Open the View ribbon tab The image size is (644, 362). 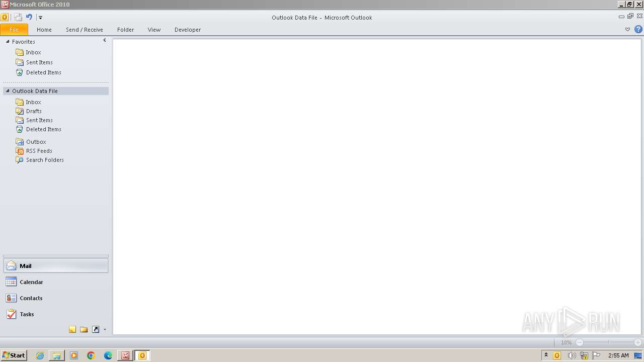coord(154,30)
